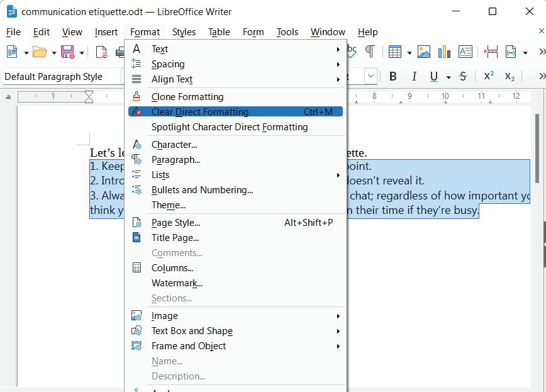Screen dimensions: 546x392
Task: Click the Insert Page Break icon
Action: 491,52
